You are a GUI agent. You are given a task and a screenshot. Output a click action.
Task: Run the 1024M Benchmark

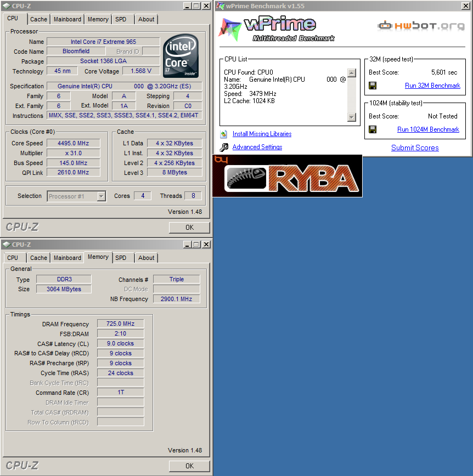tap(428, 129)
